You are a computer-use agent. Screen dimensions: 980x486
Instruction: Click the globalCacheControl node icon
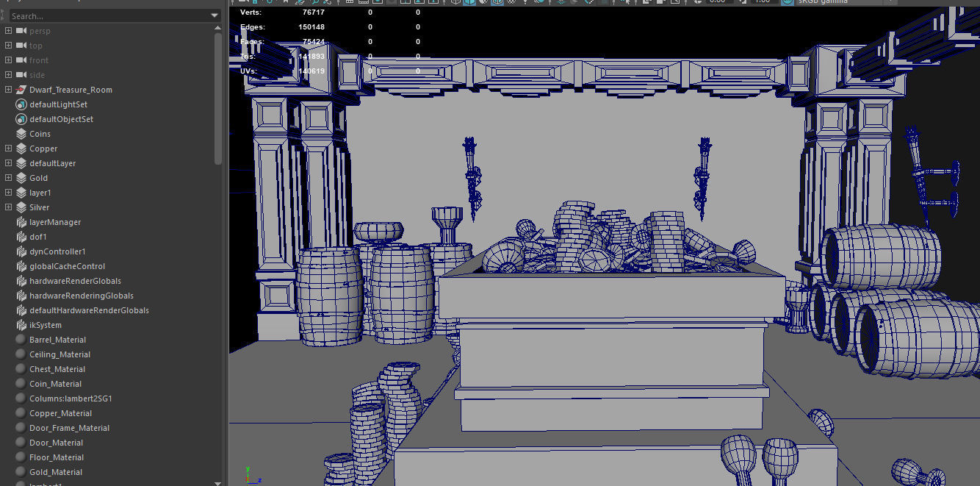pos(21,266)
